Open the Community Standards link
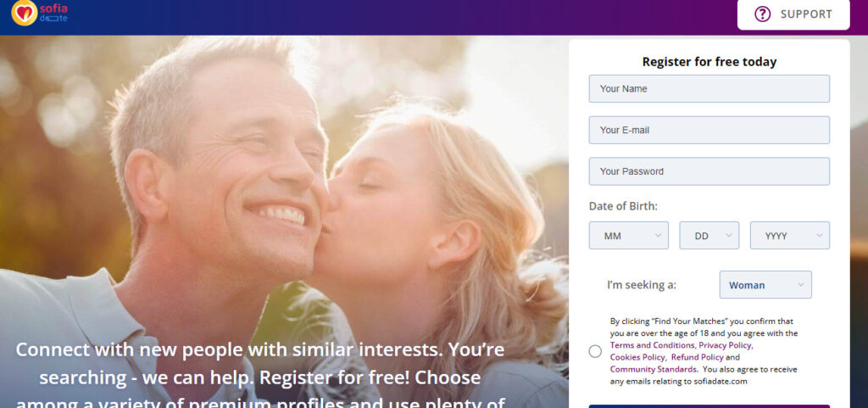Viewport: 868px width, 408px height. 654,369
